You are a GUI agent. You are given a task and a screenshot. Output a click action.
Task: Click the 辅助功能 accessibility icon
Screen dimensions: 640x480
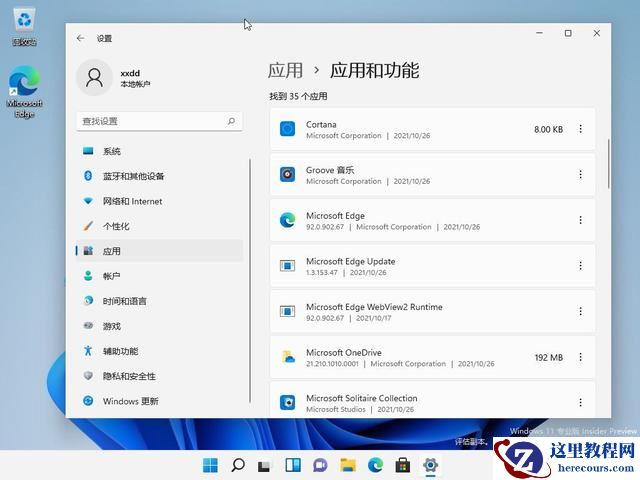(88, 351)
